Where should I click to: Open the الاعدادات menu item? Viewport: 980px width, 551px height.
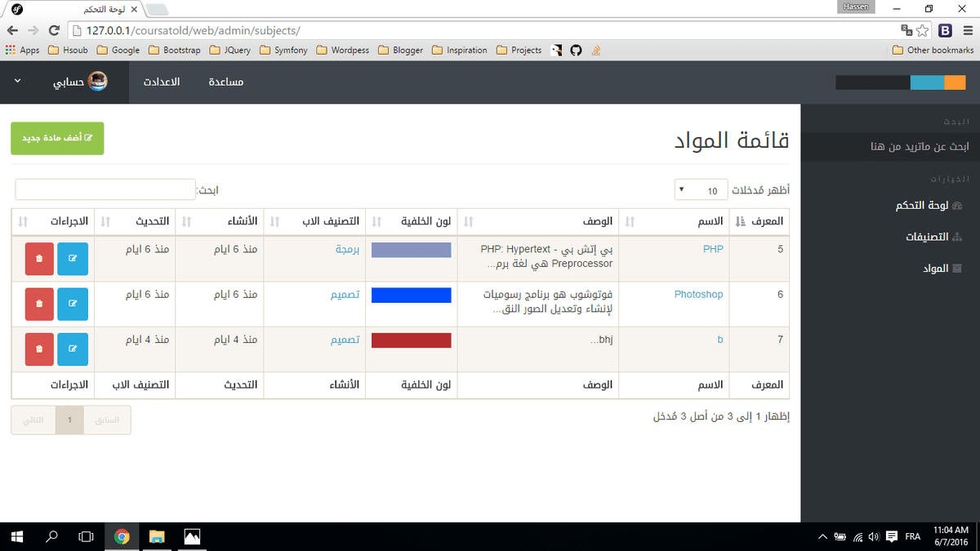point(161,82)
